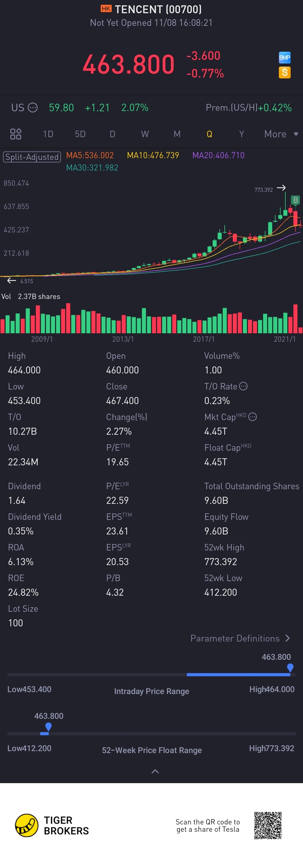
Task: Tap the 463.800 main price
Action: click(128, 64)
